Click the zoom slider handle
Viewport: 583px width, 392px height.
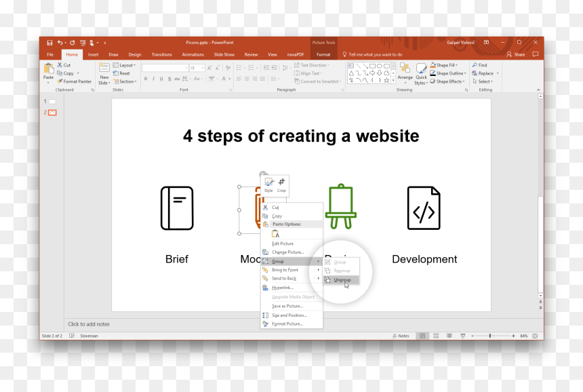coord(490,336)
